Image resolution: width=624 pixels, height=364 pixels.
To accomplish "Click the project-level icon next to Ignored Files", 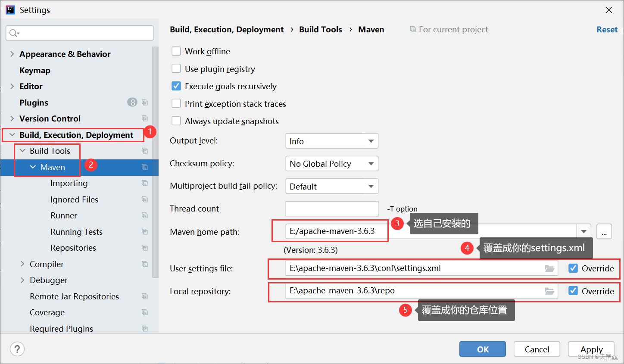I will point(145,199).
